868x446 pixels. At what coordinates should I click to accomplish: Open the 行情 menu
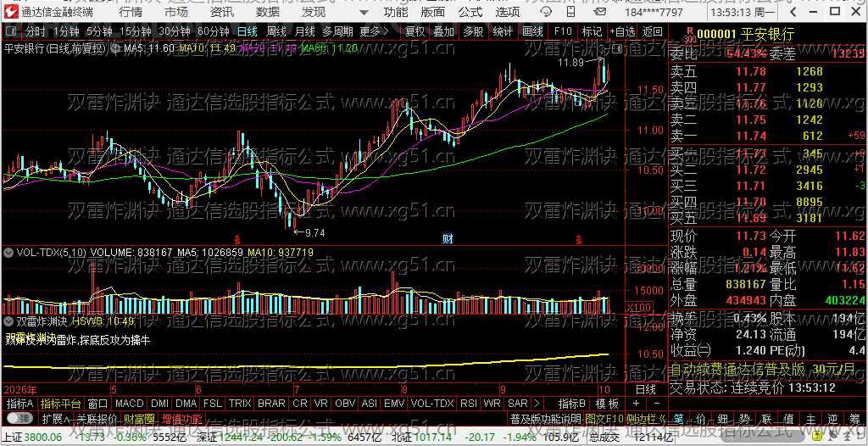pyautogui.click(x=130, y=12)
